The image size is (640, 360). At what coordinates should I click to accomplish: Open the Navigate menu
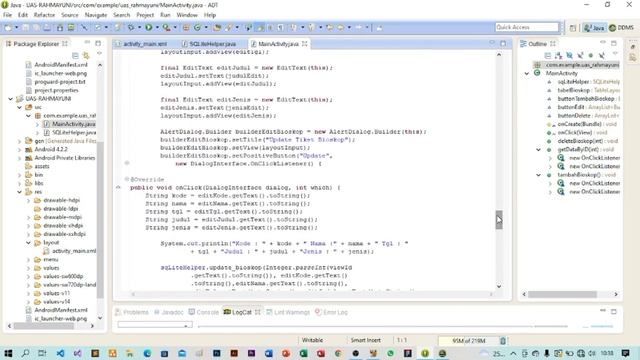[x=96, y=15]
